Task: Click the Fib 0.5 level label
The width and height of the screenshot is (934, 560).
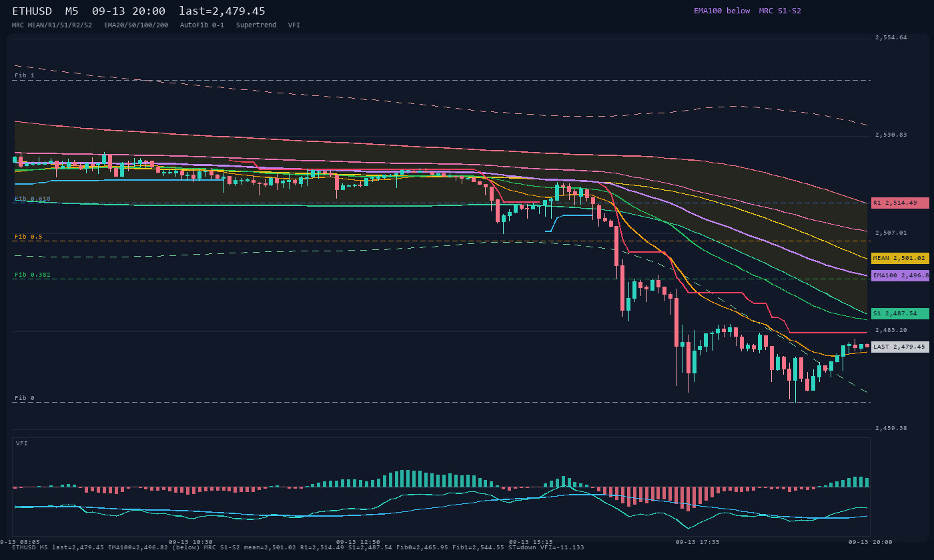Action: coord(28,237)
